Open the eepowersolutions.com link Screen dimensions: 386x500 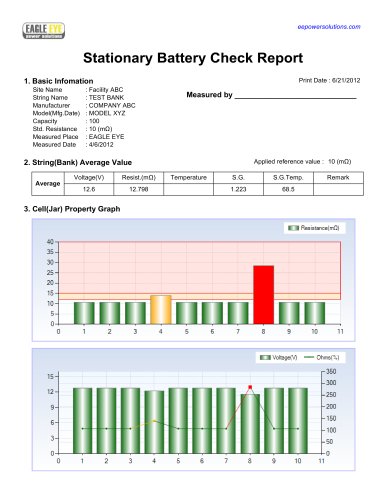[x=329, y=27]
